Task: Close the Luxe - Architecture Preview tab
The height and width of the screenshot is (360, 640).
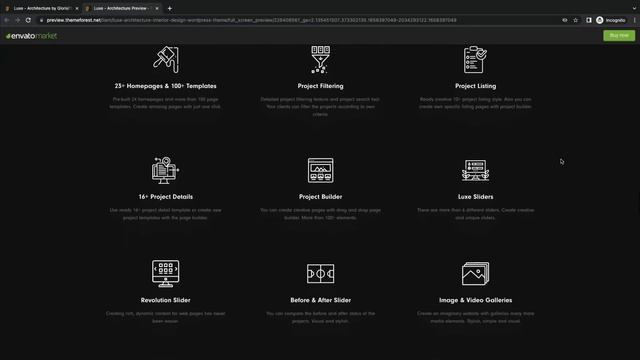Action: coord(157,8)
